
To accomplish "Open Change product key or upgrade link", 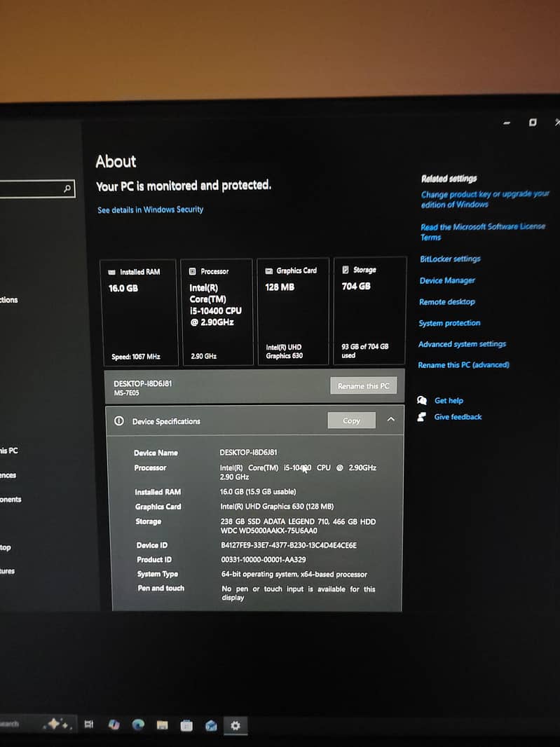I will (485, 199).
